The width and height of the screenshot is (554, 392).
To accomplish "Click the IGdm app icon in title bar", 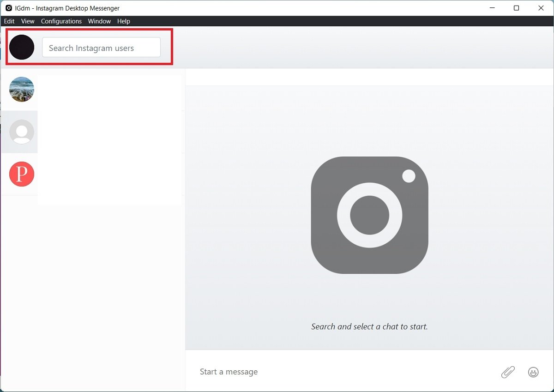I will 8,8.
